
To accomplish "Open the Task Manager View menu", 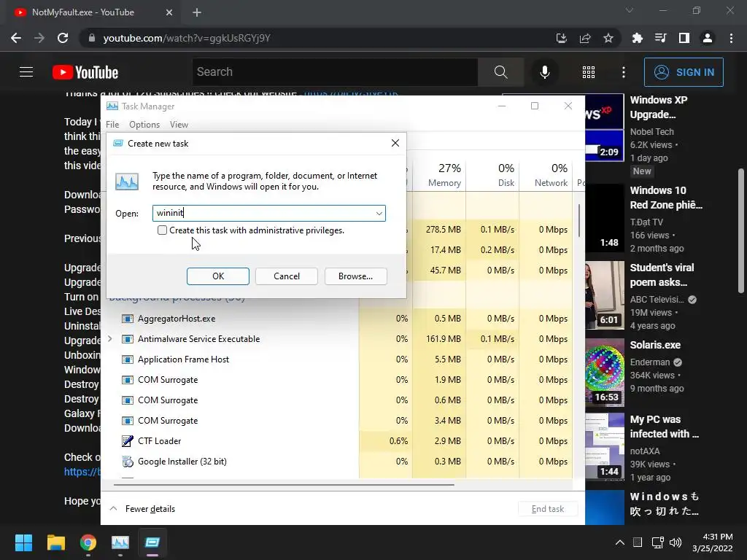I will (179, 125).
